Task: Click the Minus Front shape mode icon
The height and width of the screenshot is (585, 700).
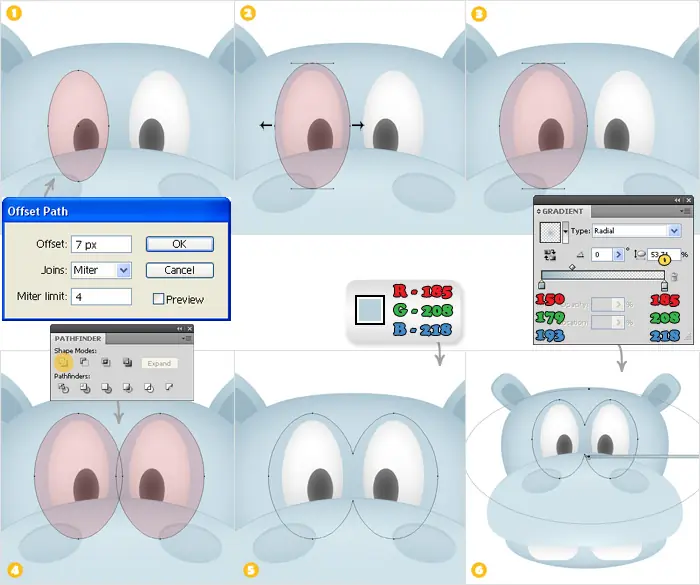Action: click(x=84, y=362)
